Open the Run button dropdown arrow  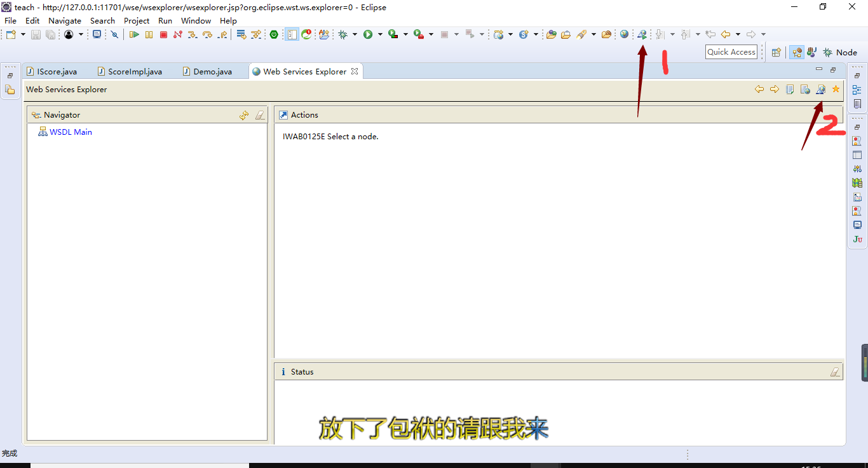coord(380,34)
